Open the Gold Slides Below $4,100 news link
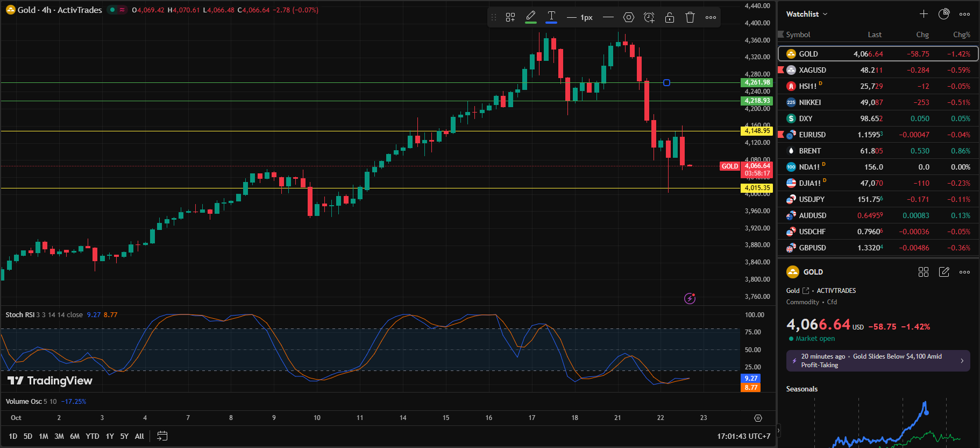This screenshot has height=448, width=980. click(878, 361)
